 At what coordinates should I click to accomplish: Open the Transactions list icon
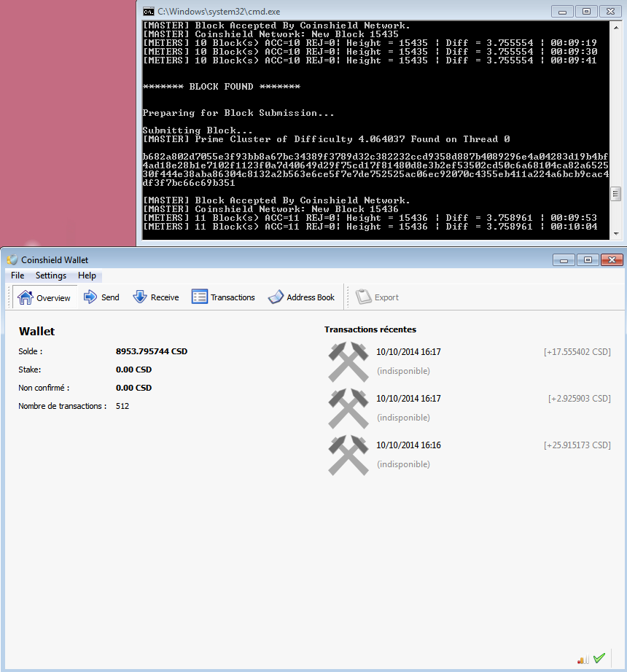[x=199, y=297]
